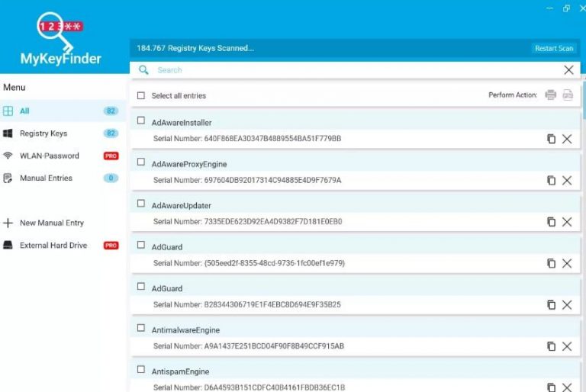Click the Wi-Fi icon beside WLAN-Password
The height and width of the screenshot is (392, 586).
[x=8, y=156]
